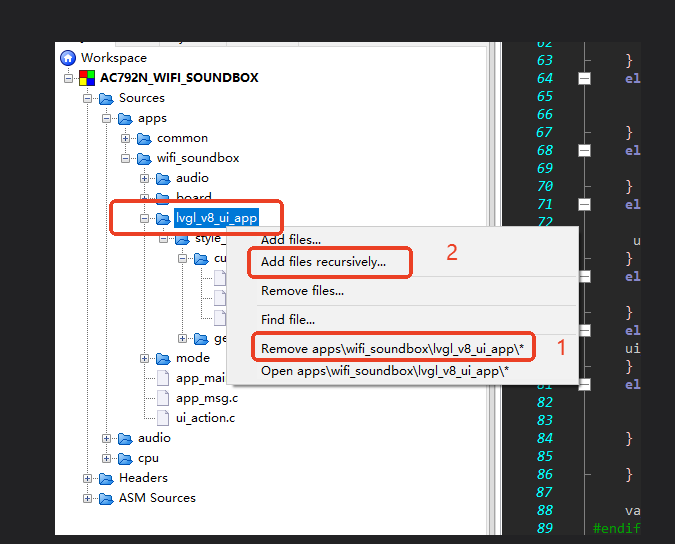Click the Sources folder icon
Screen dimensions: 675x544
(x=106, y=99)
